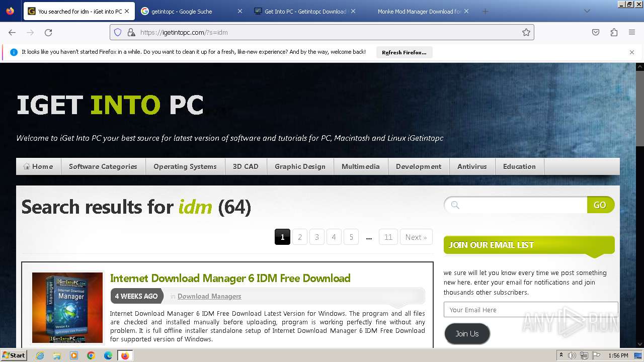Click the browser Back arrow
The image size is (644, 362).
tap(12, 32)
